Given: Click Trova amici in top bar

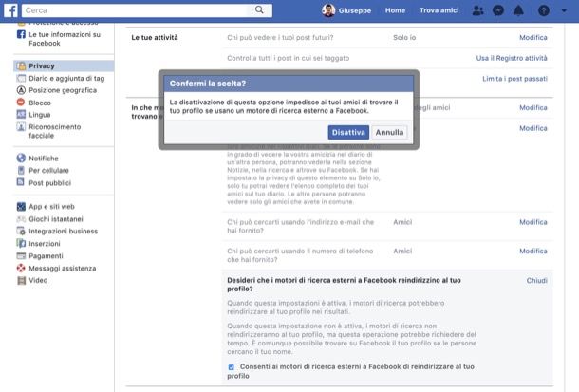Looking at the screenshot, I should click(x=439, y=10).
